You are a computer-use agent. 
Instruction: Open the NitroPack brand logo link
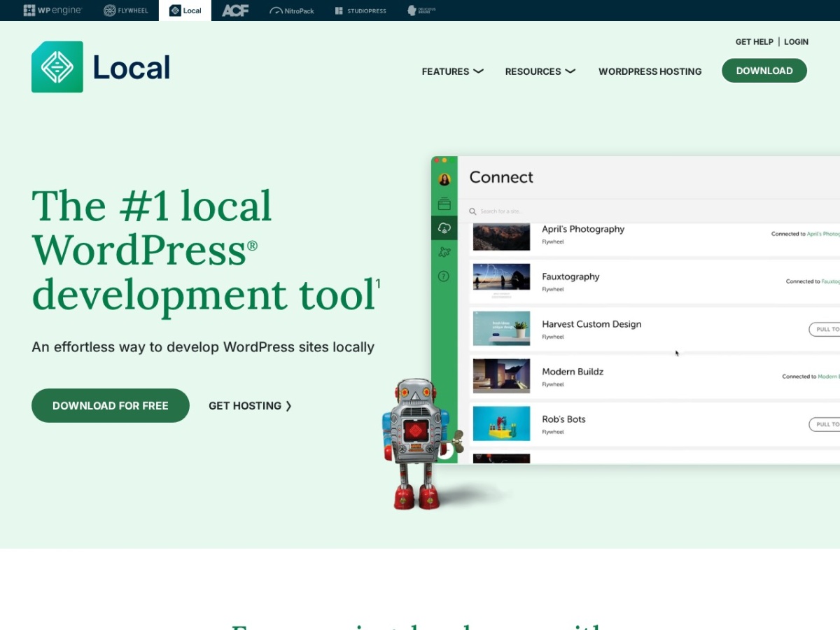click(292, 10)
